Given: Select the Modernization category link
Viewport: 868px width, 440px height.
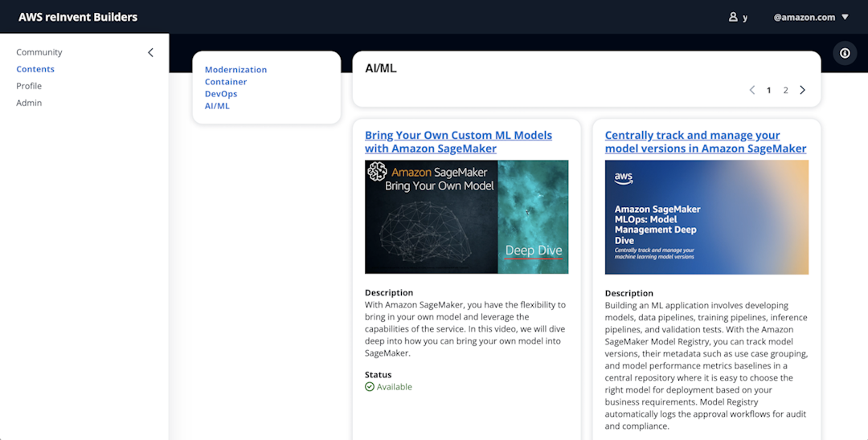Looking at the screenshot, I should tap(235, 70).
